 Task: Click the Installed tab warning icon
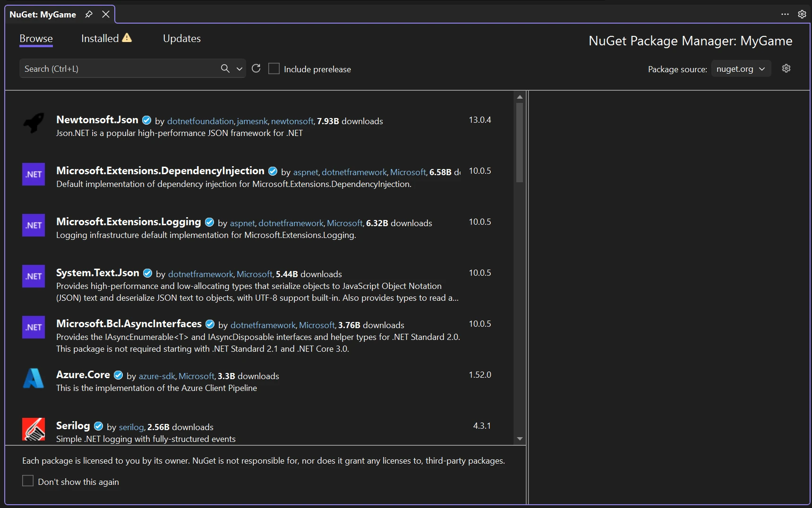click(x=127, y=38)
